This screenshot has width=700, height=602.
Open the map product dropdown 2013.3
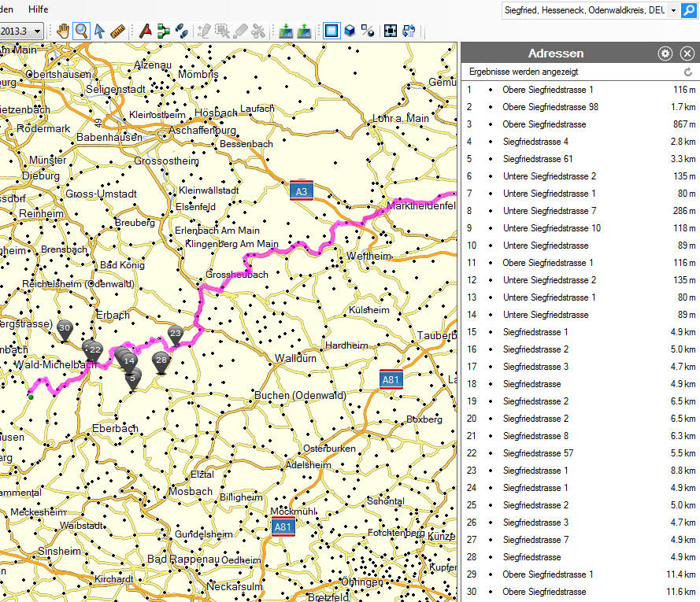point(22,31)
